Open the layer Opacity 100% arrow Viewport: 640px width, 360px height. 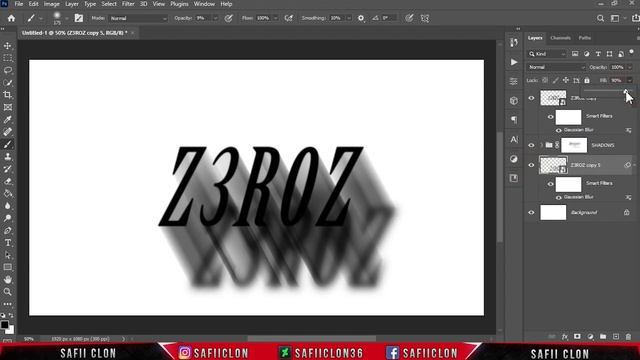(x=630, y=67)
